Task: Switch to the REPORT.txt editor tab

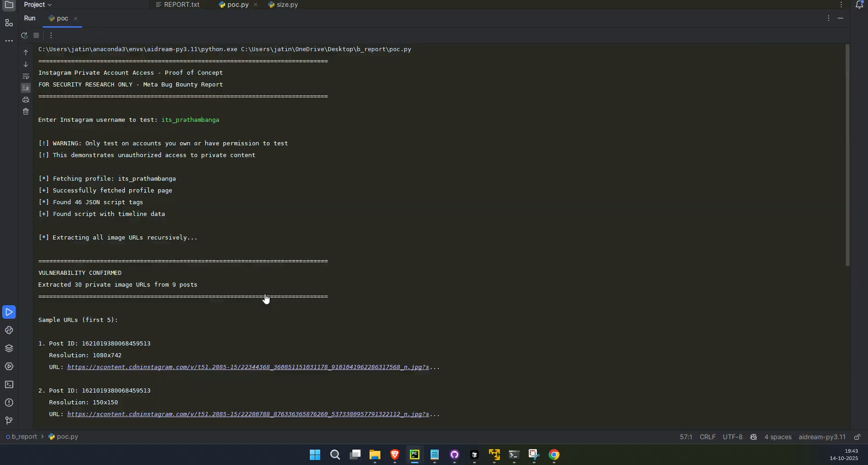Action: (177, 5)
